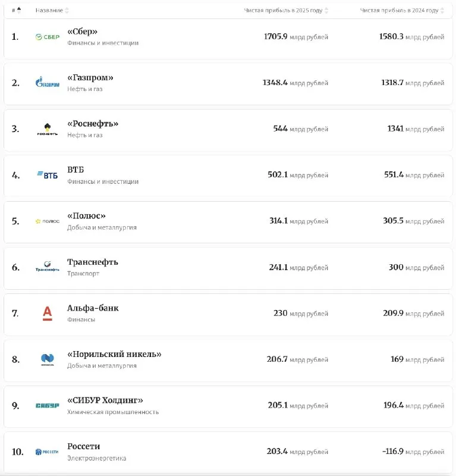Viewport: 456px width, 476px height.
Task: Open the «Газпром» company name link
Action: 90,77
